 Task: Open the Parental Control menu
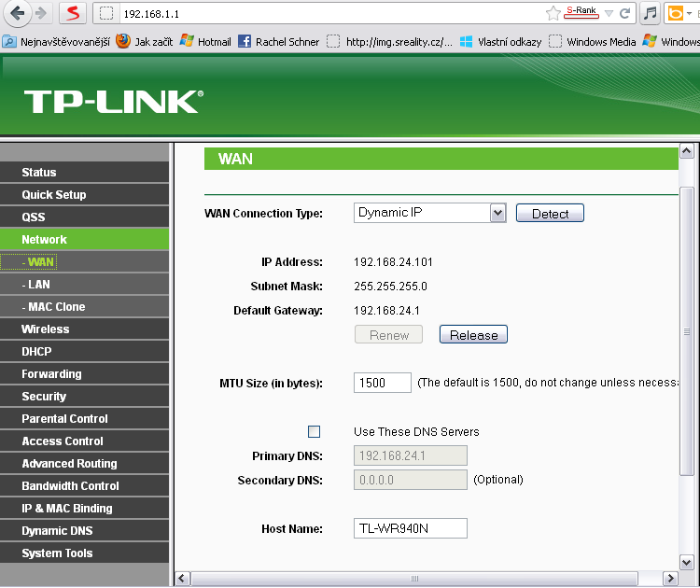pyautogui.click(x=84, y=418)
